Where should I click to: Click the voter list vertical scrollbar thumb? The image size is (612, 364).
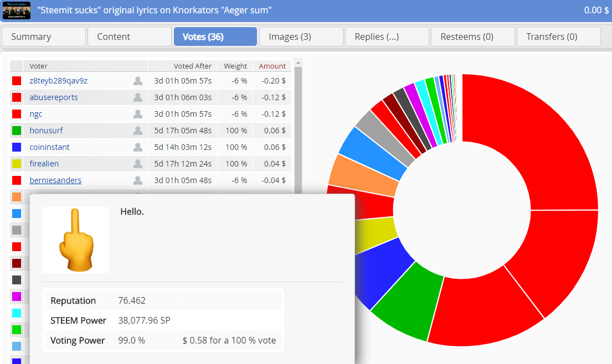[298, 130]
